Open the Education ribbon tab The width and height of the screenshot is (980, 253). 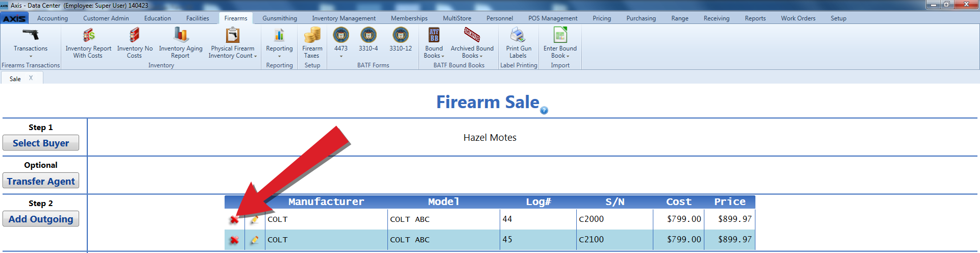158,18
